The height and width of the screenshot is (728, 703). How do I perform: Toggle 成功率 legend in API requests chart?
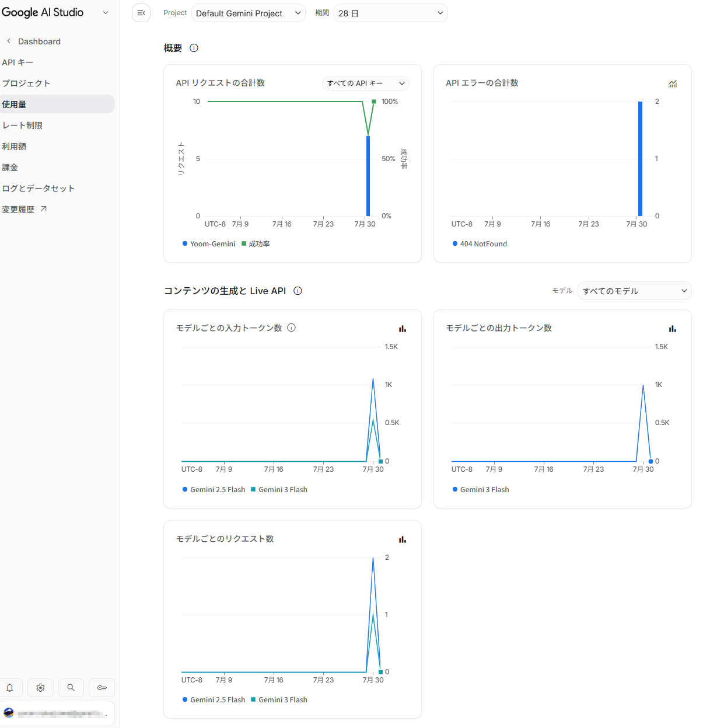[256, 244]
